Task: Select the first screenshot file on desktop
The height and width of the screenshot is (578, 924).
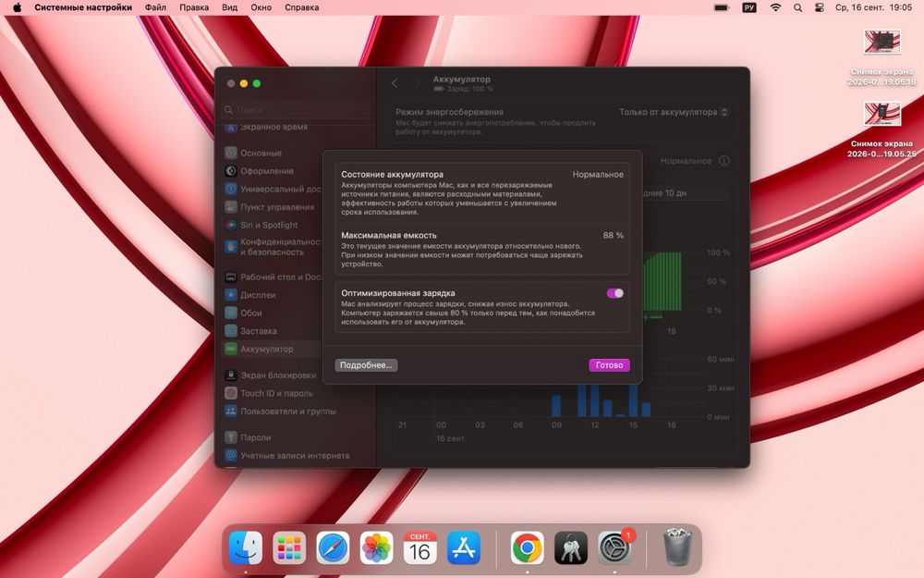Action: click(x=882, y=57)
